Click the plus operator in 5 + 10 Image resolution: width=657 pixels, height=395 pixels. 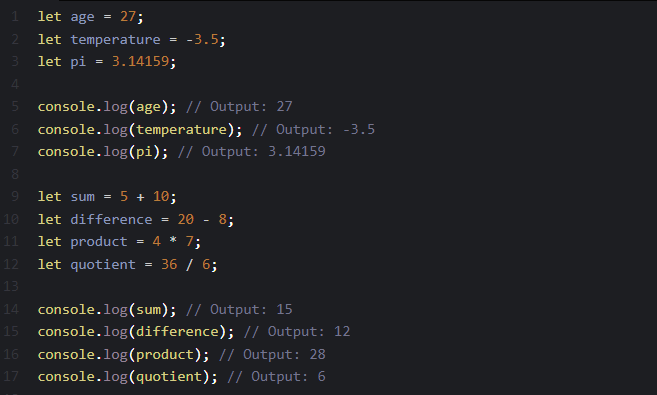coord(140,197)
